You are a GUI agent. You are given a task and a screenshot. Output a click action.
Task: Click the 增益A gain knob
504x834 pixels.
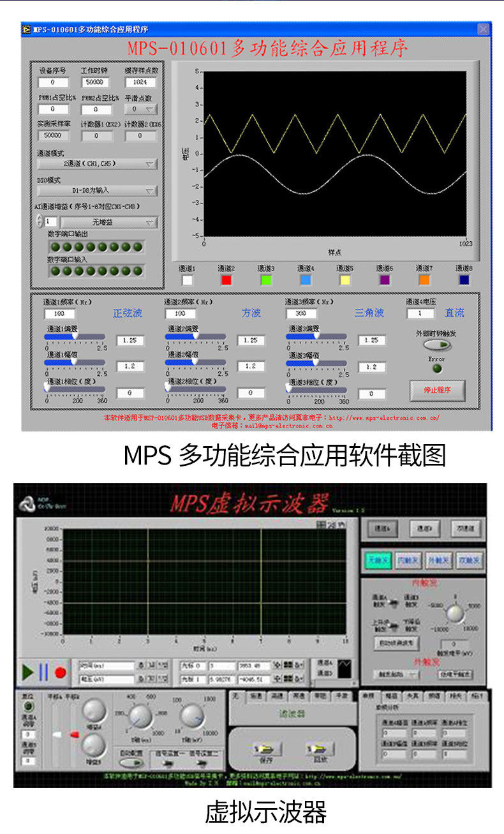click(x=94, y=710)
